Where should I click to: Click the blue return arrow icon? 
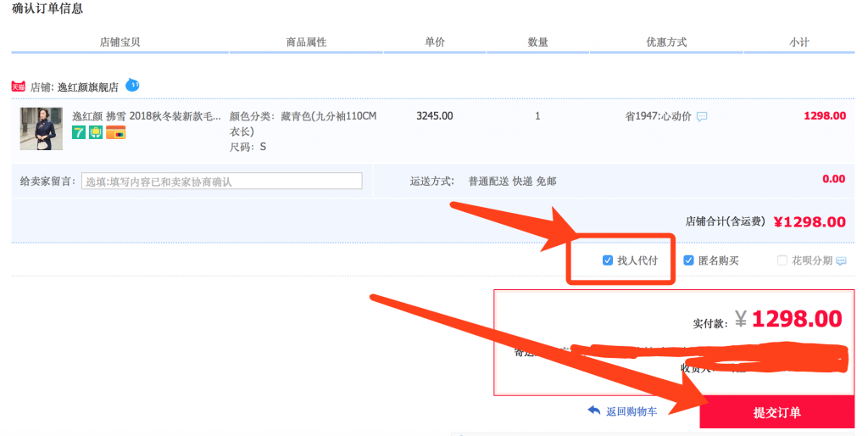(x=594, y=411)
